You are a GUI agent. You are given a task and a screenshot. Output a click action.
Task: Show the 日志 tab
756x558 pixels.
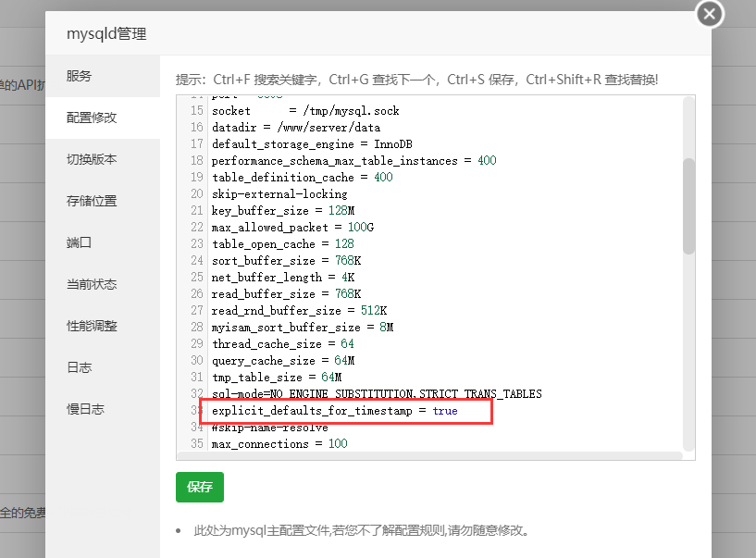tap(103, 367)
